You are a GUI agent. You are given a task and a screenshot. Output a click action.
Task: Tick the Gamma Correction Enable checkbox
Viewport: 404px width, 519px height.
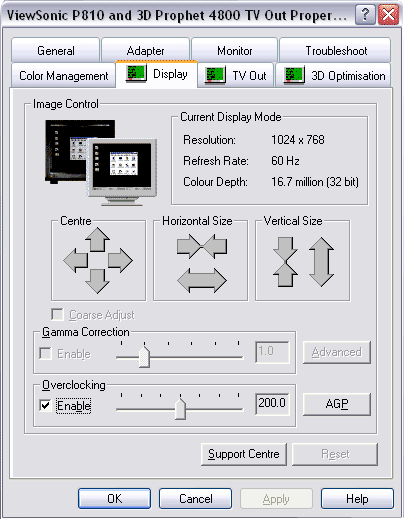pos(45,353)
